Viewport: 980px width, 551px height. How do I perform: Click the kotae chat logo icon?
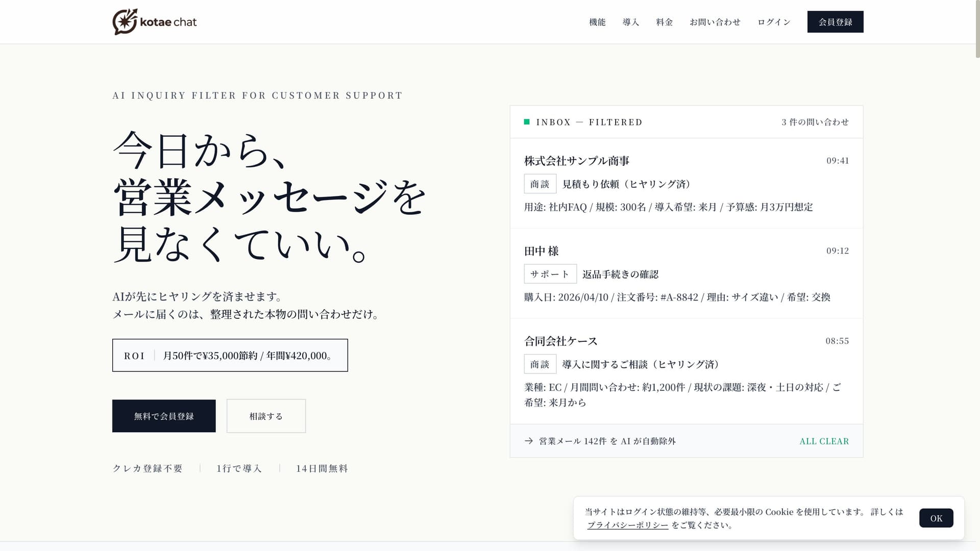click(124, 21)
